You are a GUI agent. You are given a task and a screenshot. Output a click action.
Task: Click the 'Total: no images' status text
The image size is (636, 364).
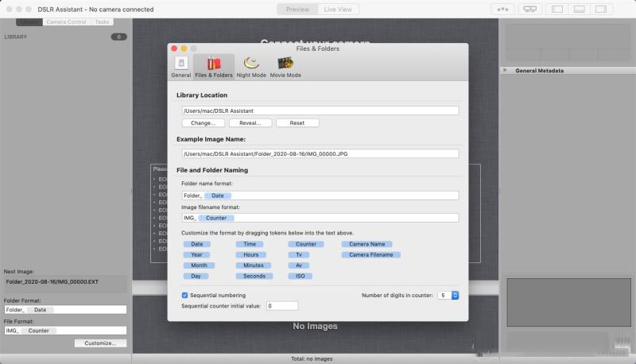[x=312, y=358]
